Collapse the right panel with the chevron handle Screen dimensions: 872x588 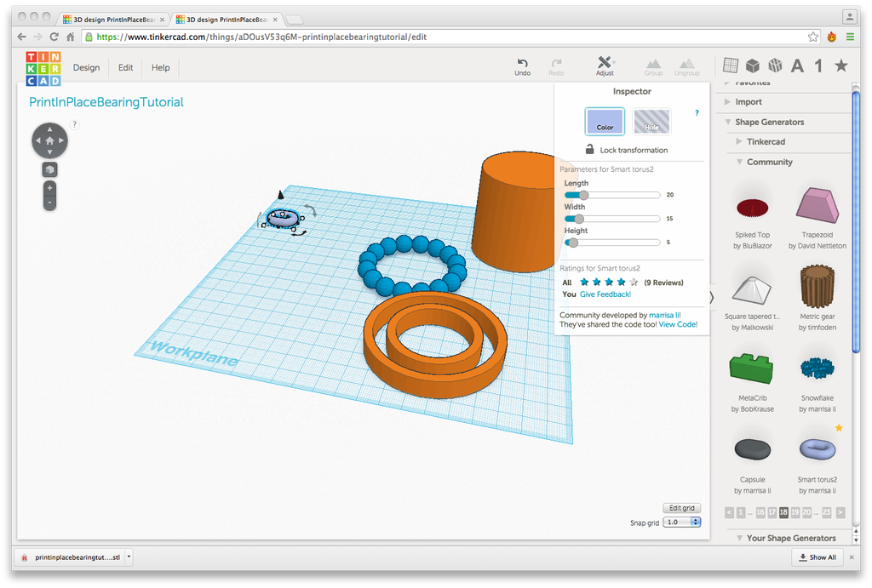click(x=712, y=297)
